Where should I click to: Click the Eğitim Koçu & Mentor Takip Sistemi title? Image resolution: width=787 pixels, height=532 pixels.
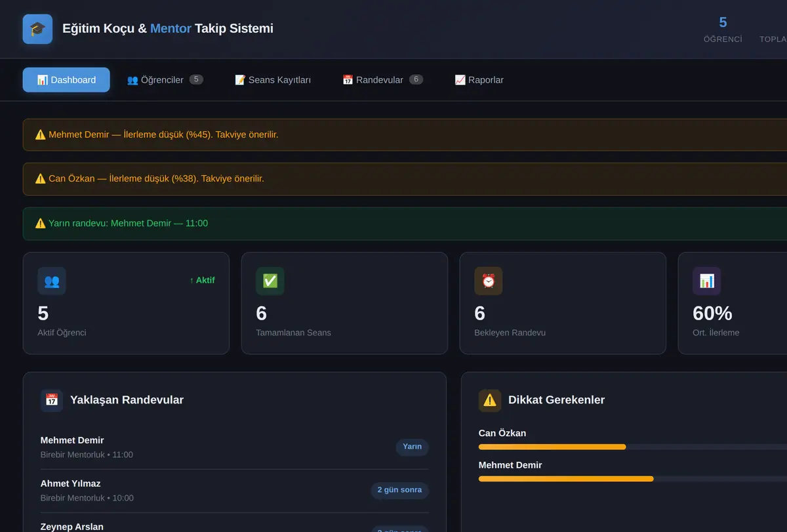[x=168, y=29]
